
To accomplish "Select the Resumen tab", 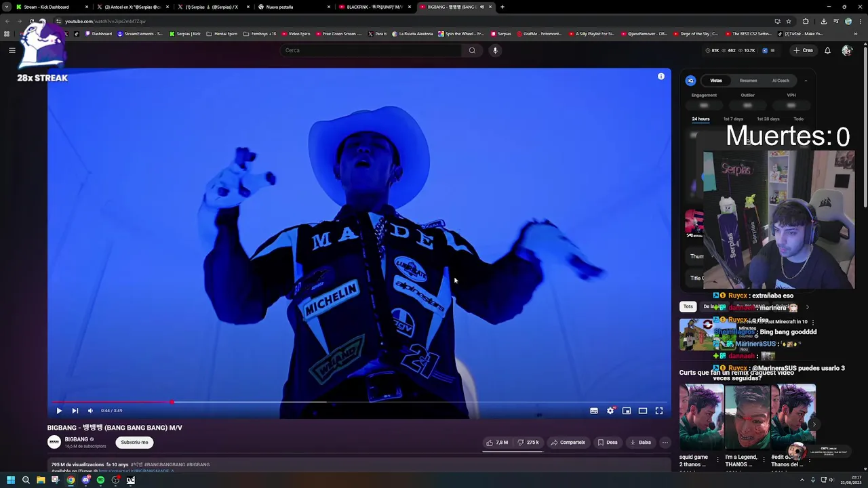I will point(748,81).
